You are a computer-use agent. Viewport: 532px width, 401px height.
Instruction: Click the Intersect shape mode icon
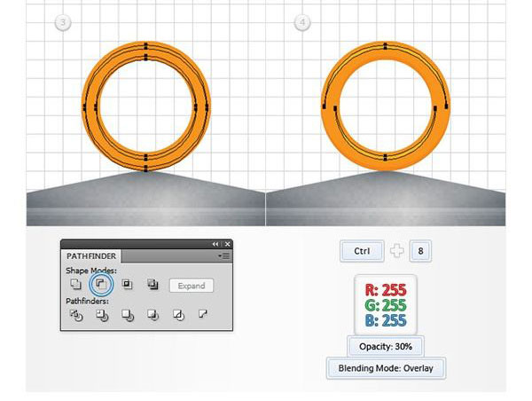pyautogui.click(x=127, y=284)
